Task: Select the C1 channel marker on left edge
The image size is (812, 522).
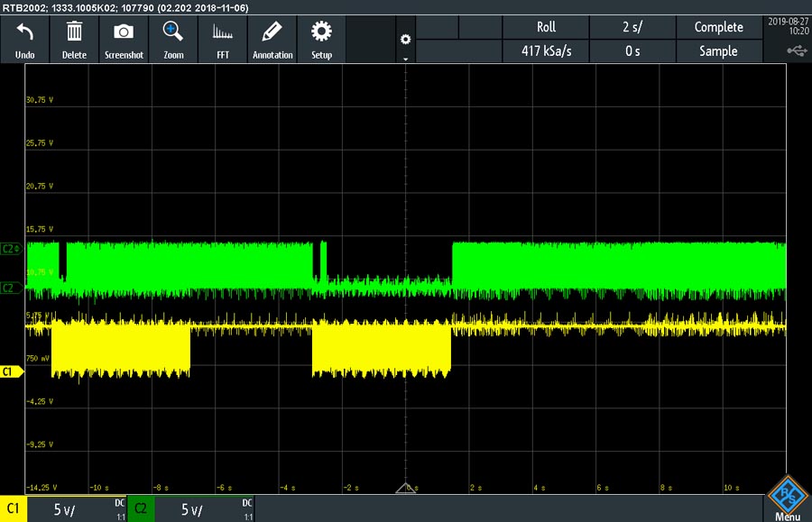Action: click(x=12, y=371)
